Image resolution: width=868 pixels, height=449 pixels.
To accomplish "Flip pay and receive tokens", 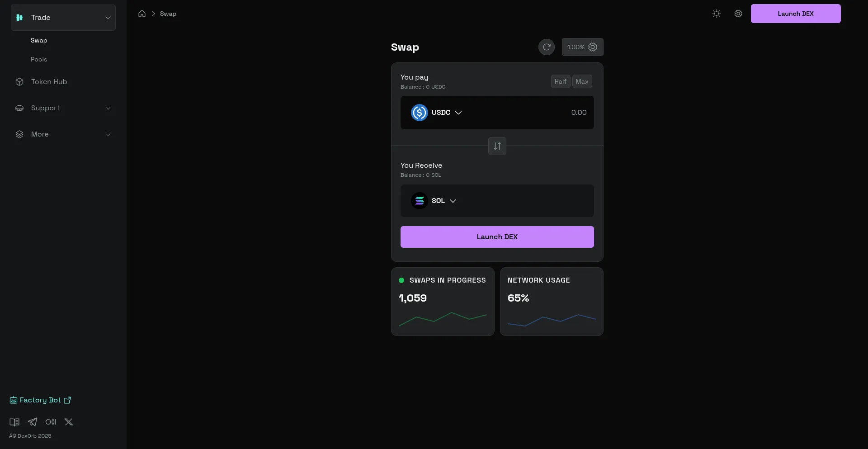I will pyautogui.click(x=497, y=146).
